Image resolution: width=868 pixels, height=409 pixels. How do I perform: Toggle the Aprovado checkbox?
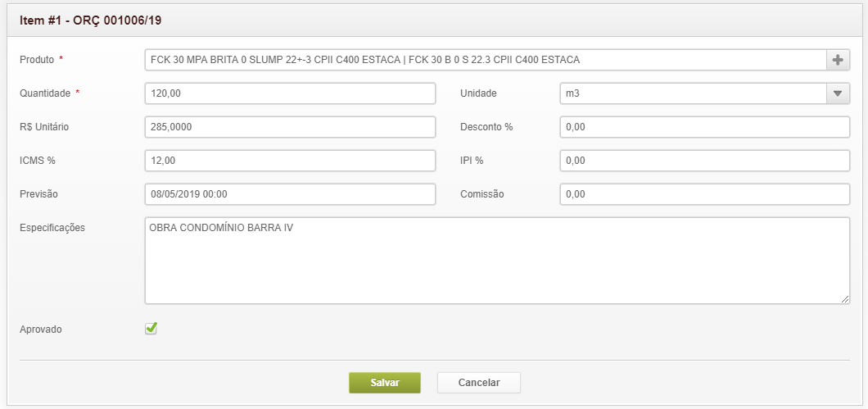point(151,329)
